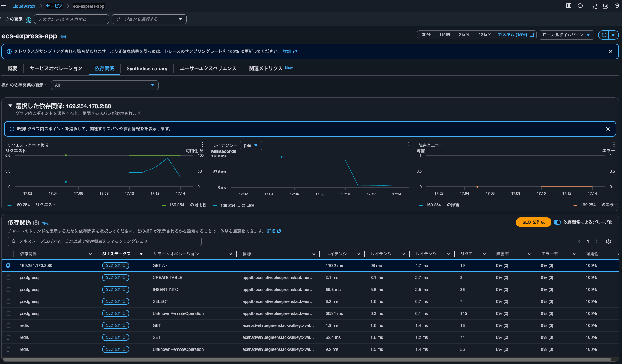Click the orange SLO を作成 button
Screen dimensions: 622x364
pyautogui.click(x=533, y=222)
